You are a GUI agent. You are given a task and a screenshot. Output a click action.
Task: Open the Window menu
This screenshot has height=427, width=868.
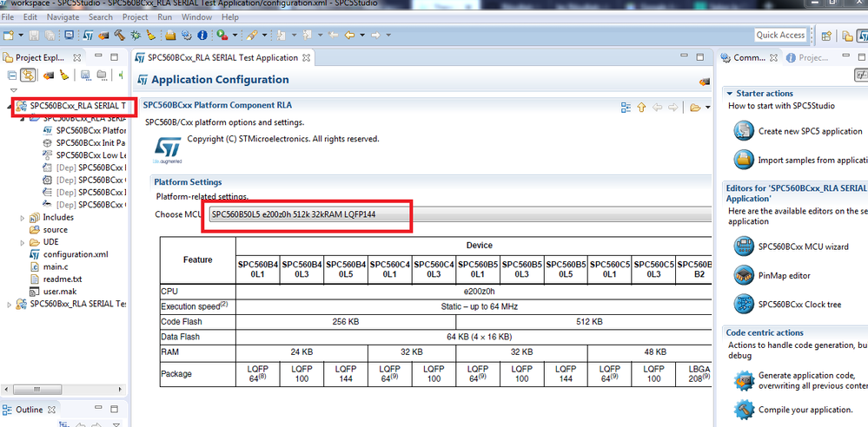[196, 17]
